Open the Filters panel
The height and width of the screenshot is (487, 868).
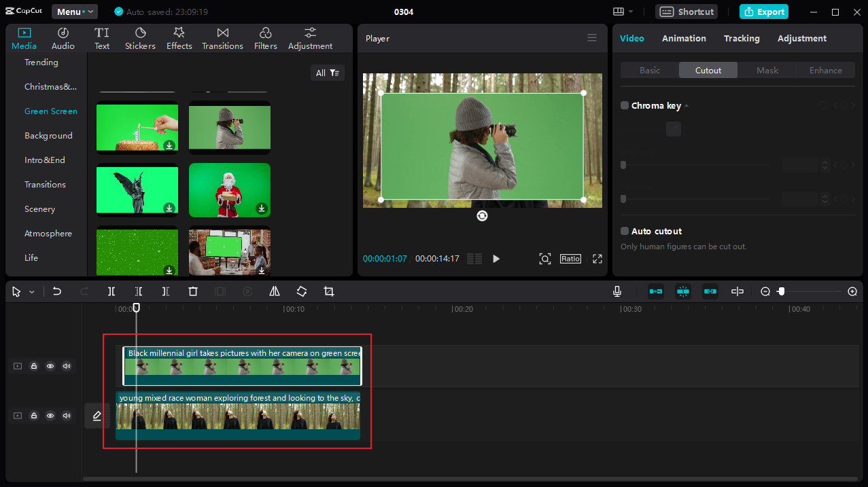(266, 39)
